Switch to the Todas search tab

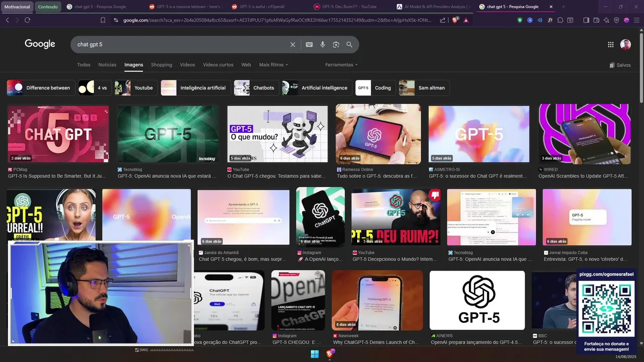[x=84, y=65]
